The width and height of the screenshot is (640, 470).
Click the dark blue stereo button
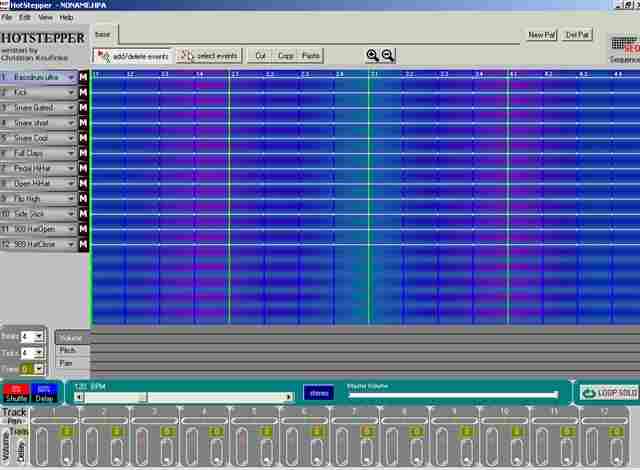[319, 393]
